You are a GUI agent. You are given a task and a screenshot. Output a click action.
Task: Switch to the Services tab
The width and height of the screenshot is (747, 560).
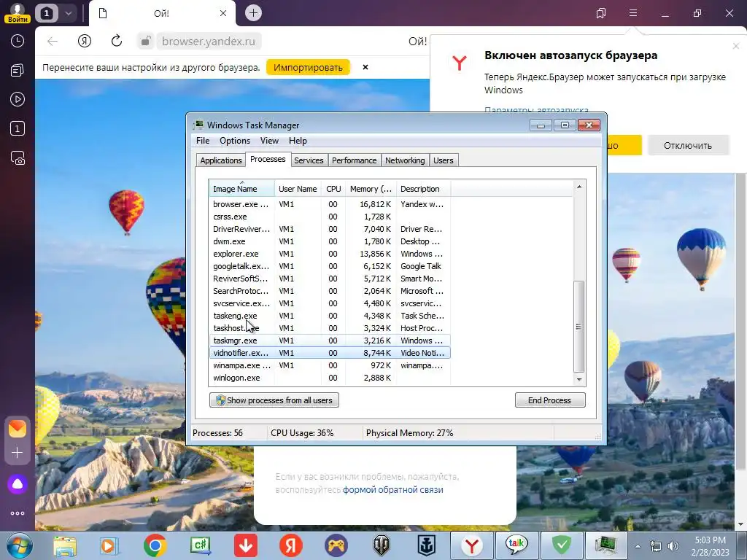click(309, 160)
